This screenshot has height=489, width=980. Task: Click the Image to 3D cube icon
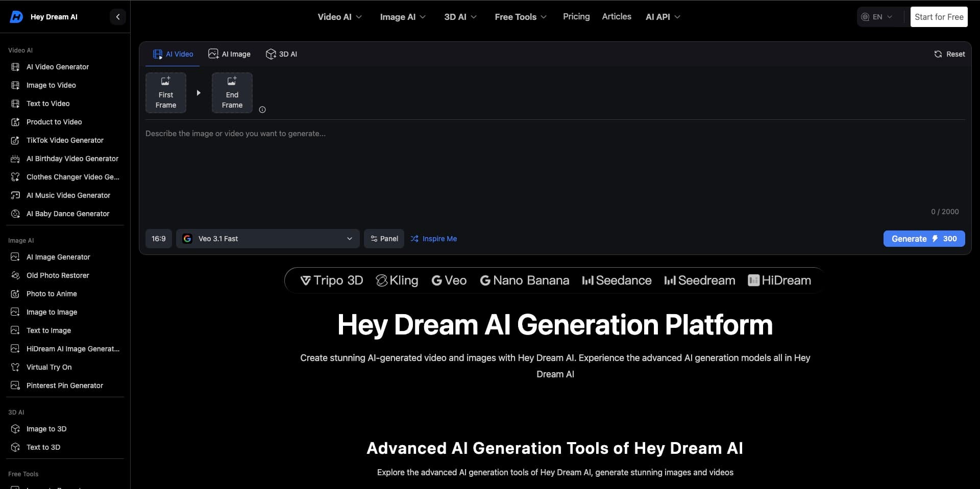[x=15, y=429]
